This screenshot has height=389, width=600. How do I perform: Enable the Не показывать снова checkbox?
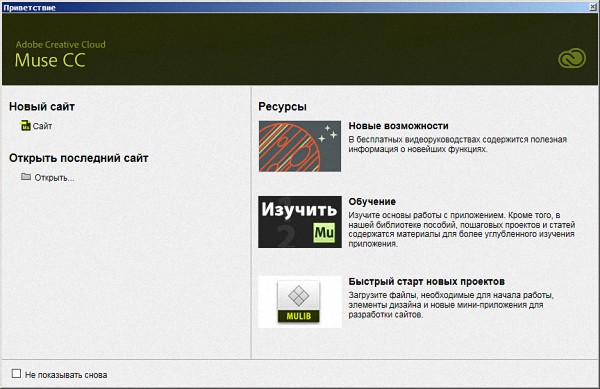(x=16, y=373)
